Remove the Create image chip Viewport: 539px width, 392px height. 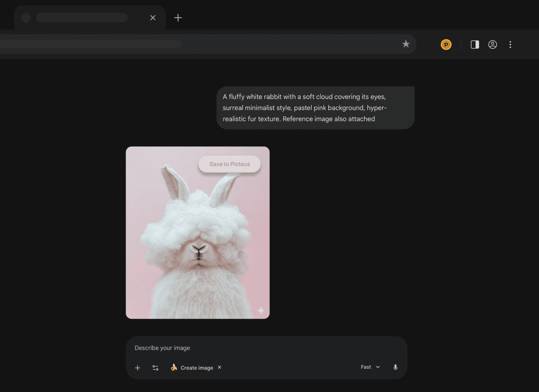click(220, 367)
